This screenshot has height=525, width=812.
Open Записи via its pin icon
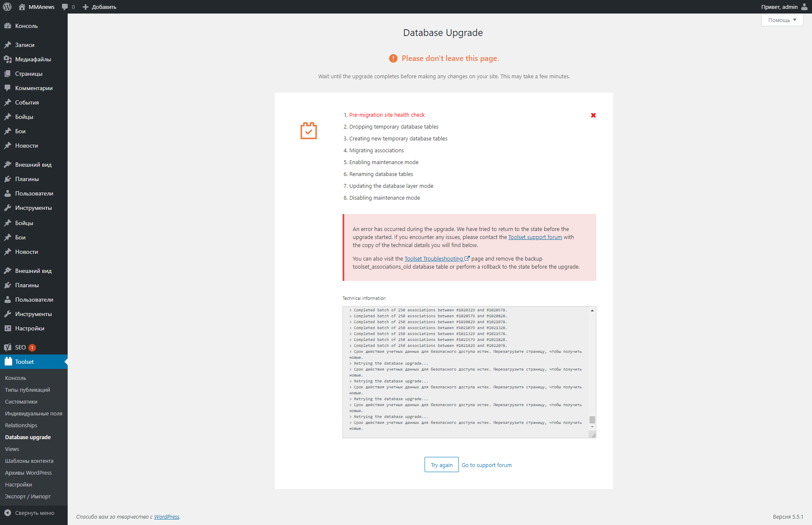pyautogui.click(x=8, y=45)
